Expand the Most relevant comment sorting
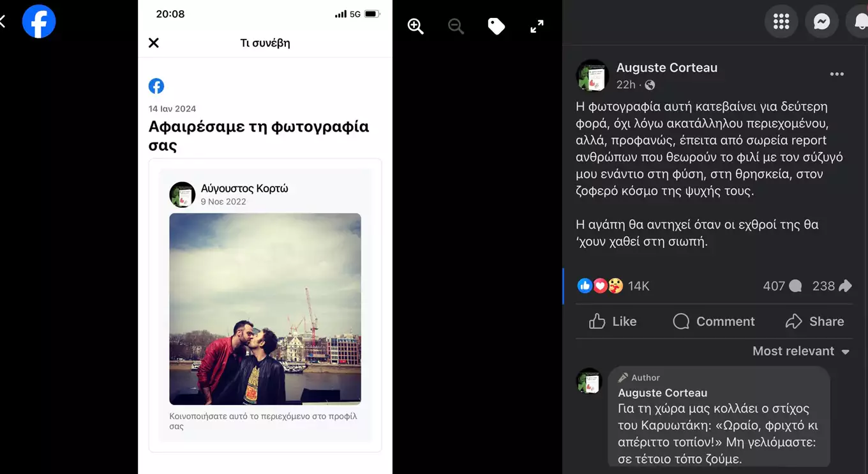The height and width of the screenshot is (474, 868). click(800, 351)
